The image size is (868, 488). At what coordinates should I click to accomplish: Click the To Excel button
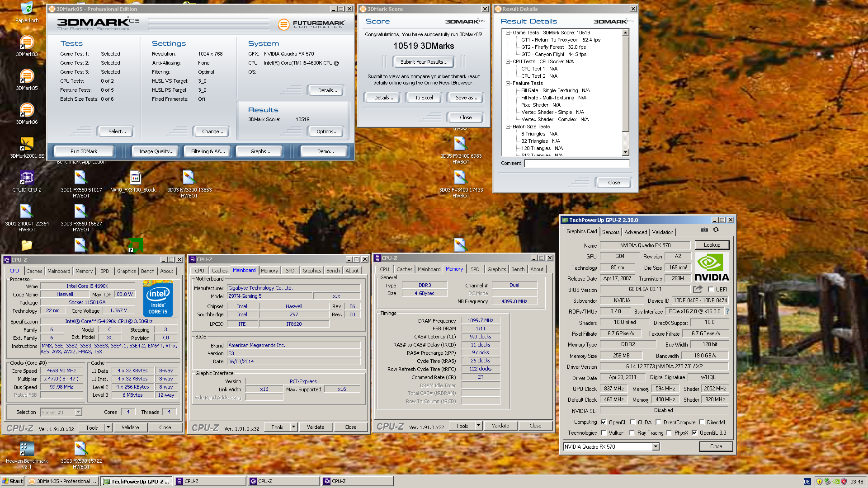click(x=424, y=98)
